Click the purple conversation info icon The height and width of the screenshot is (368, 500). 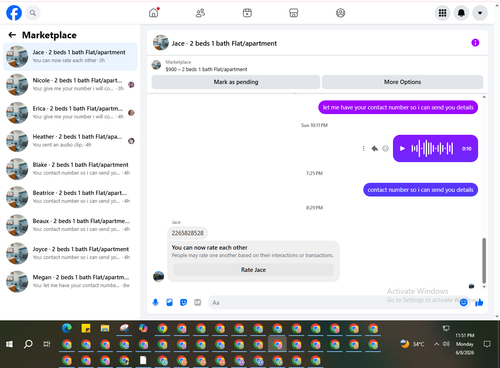point(475,43)
